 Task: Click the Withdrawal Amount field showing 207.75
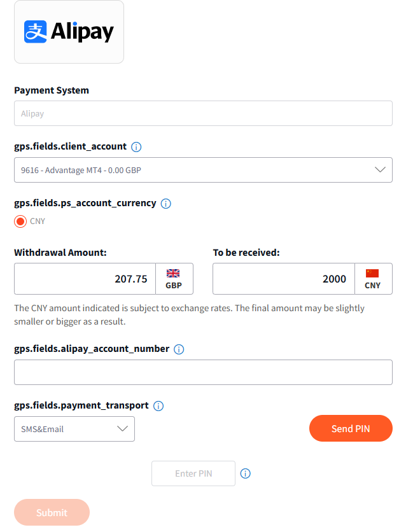point(85,279)
